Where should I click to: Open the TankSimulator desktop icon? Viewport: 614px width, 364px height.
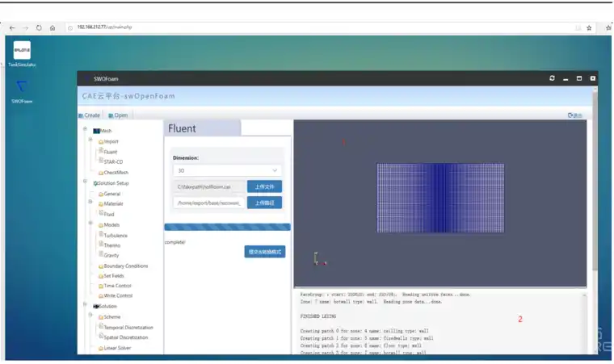click(22, 54)
